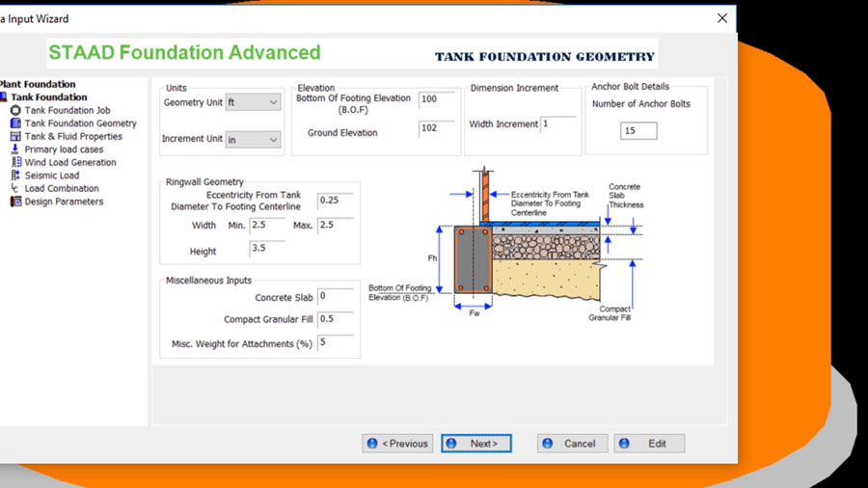Viewport: 868px width, 488px height.
Task: Click the Next button
Action: (x=476, y=444)
